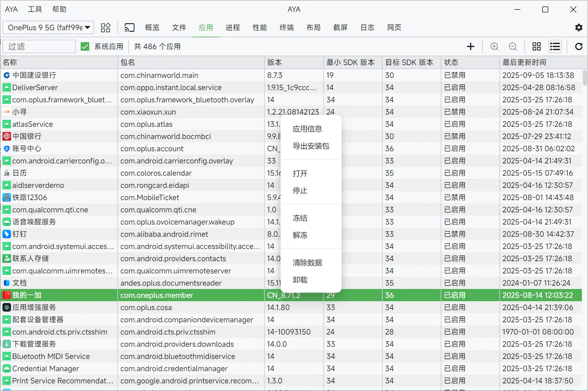Viewport: 588px width, 391px height.
Task: Click 中国银行 app icon
Action: [x=7, y=136]
